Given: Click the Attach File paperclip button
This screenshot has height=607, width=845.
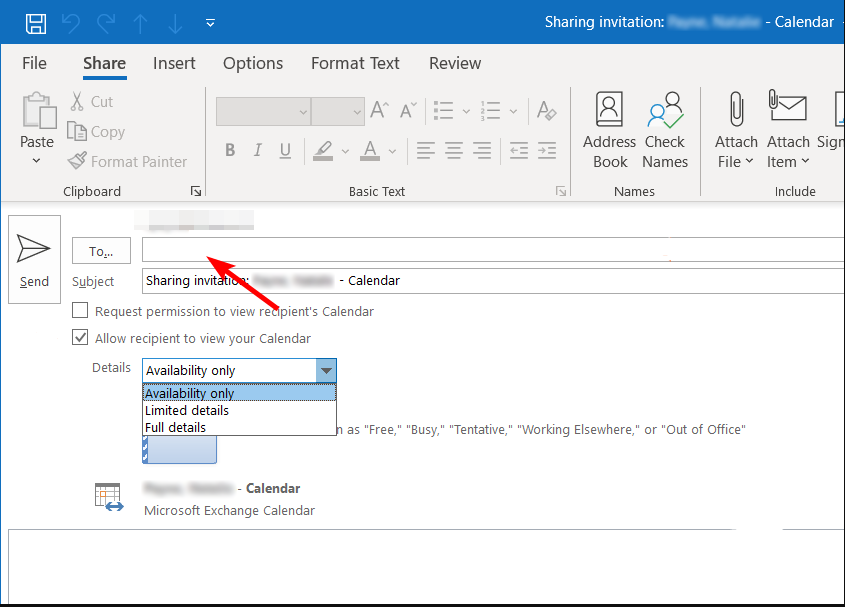Looking at the screenshot, I should pyautogui.click(x=736, y=130).
